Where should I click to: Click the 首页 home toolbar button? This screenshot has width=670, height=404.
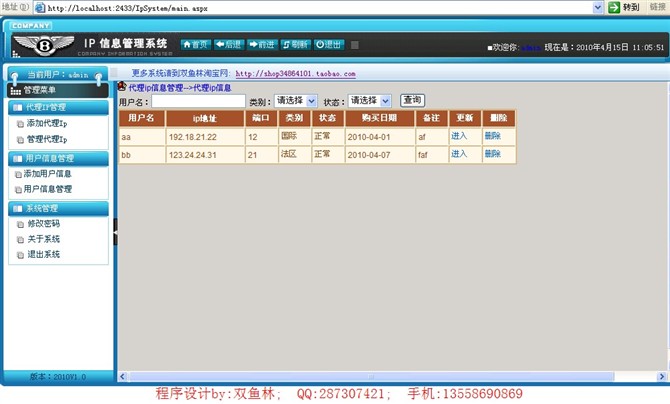pos(196,44)
